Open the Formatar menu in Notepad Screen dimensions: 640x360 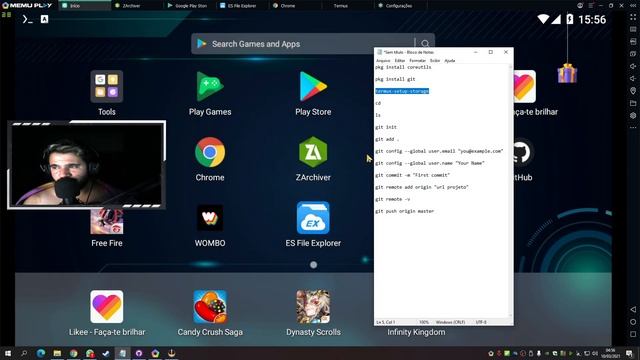click(417, 60)
